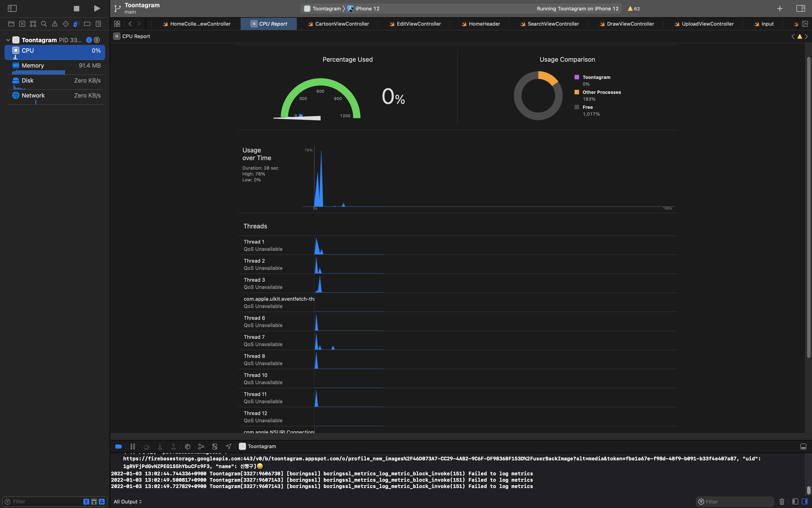Open the Report navigator
Screen dimensions: 812x508
coord(98,24)
